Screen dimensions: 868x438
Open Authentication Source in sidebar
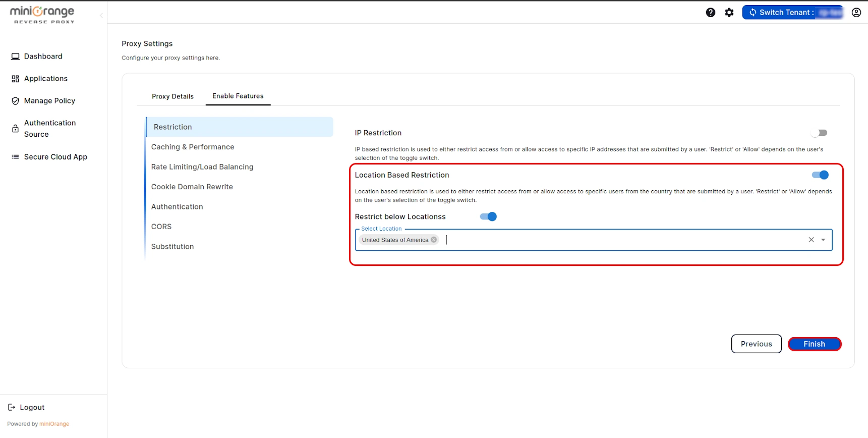pyautogui.click(x=50, y=129)
